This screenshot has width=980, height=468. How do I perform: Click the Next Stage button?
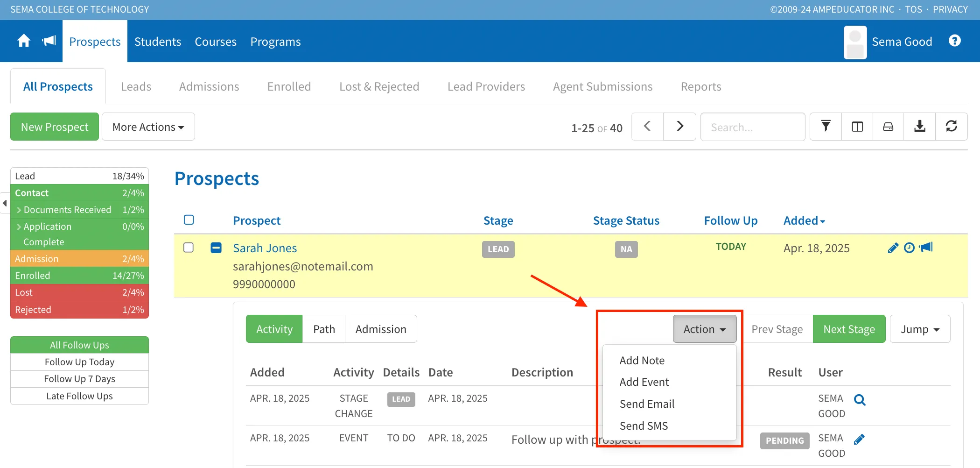(849, 329)
